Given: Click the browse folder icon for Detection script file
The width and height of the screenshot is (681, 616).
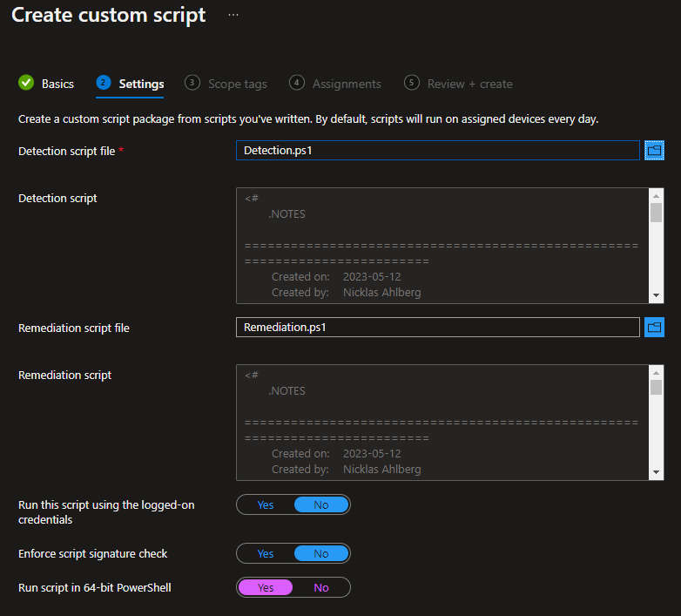Looking at the screenshot, I should point(654,151).
